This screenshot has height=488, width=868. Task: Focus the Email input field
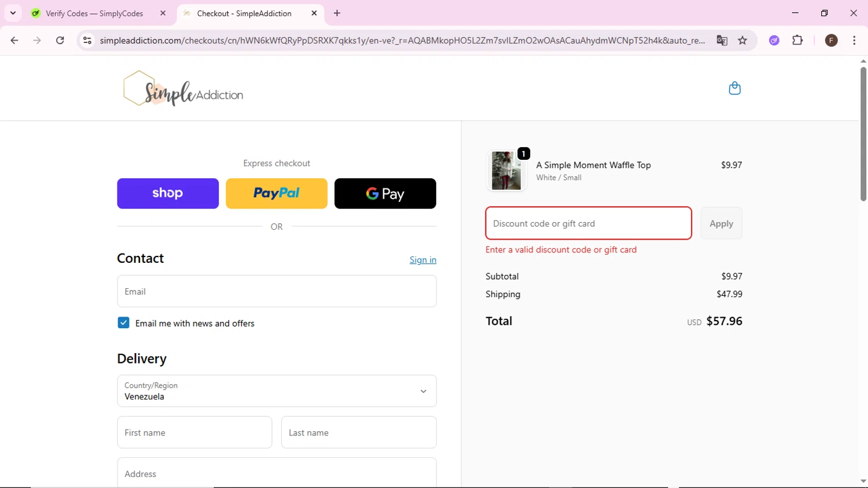point(277,291)
